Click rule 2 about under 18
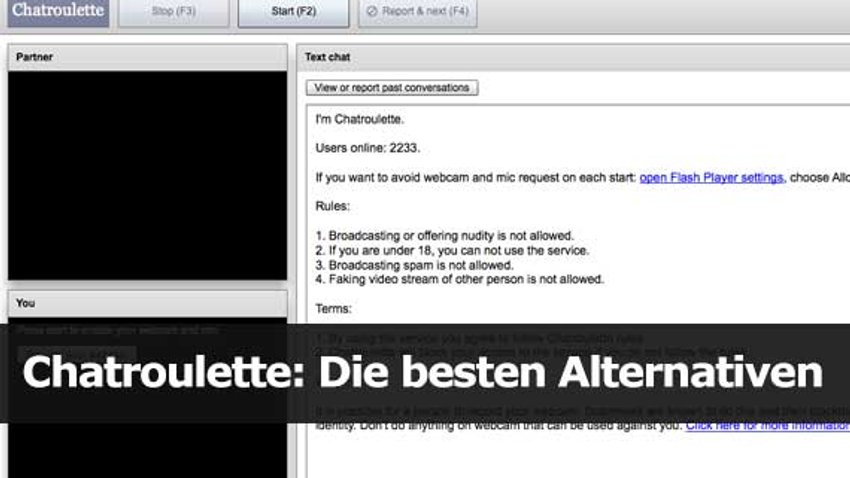The width and height of the screenshot is (850, 478). [x=452, y=250]
